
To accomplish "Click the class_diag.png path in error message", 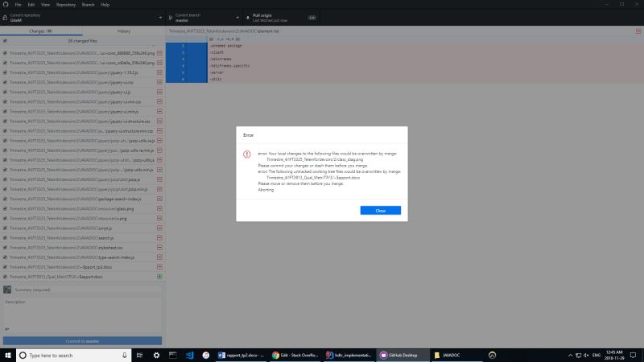I will tap(315, 159).
